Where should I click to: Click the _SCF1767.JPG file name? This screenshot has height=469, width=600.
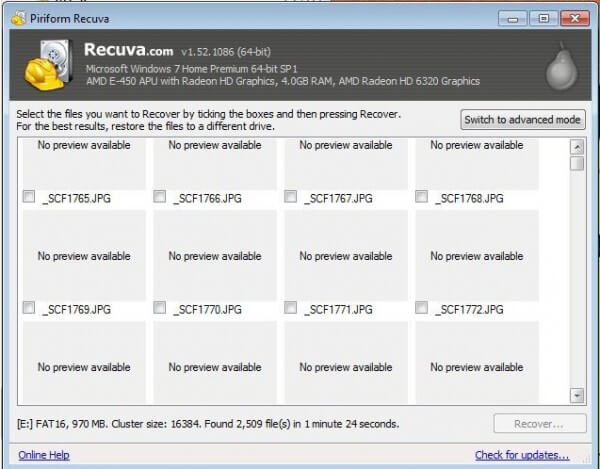coord(338,199)
